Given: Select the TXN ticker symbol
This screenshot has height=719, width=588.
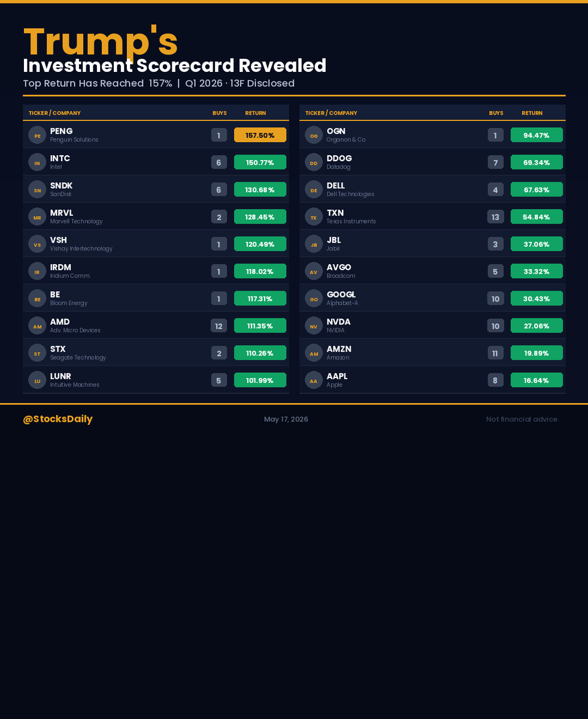Looking at the screenshot, I should click(335, 213).
